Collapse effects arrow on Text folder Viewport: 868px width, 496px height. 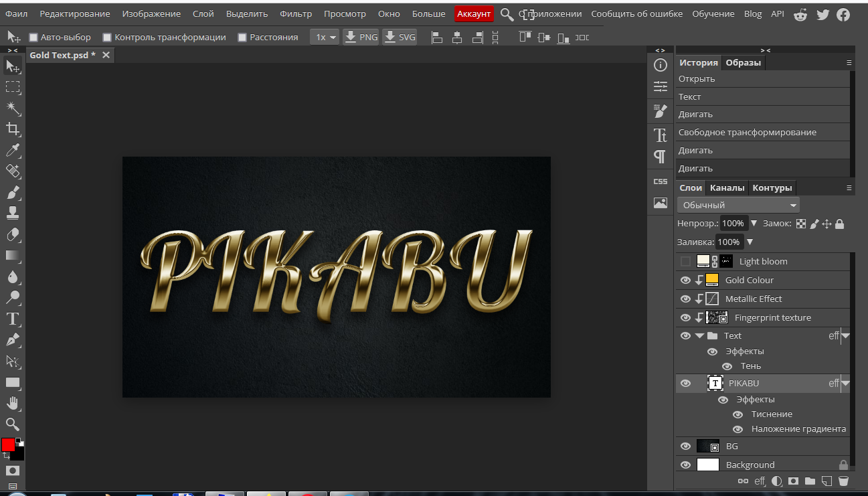[x=845, y=336]
